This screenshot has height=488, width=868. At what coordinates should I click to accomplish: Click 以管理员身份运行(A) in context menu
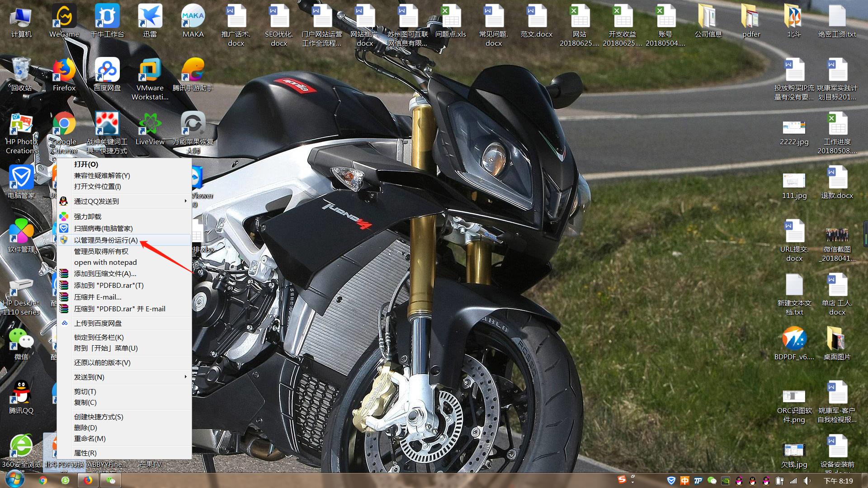(x=106, y=240)
